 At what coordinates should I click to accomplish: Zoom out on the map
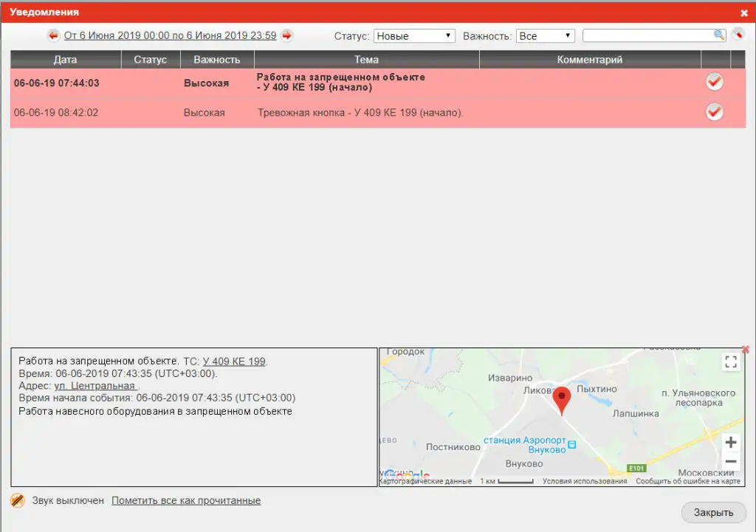[731, 462]
